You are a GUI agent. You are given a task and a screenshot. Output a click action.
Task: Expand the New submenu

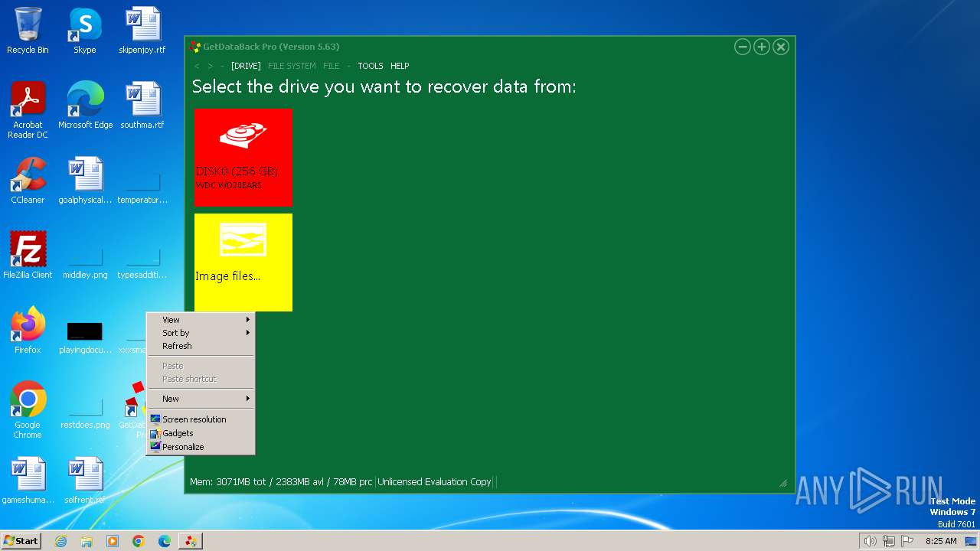[x=201, y=399]
